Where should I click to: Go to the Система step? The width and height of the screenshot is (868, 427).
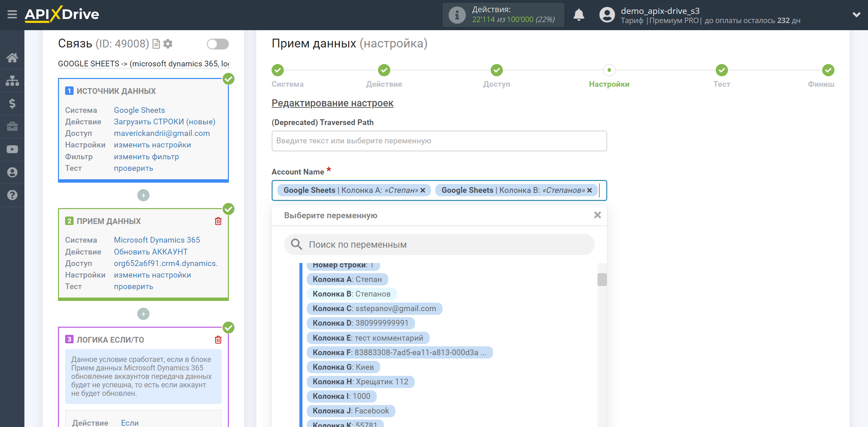click(x=278, y=70)
